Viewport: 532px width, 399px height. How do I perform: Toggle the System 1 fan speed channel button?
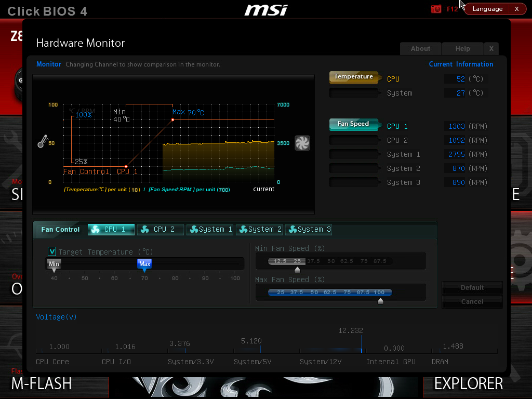[x=354, y=154]
